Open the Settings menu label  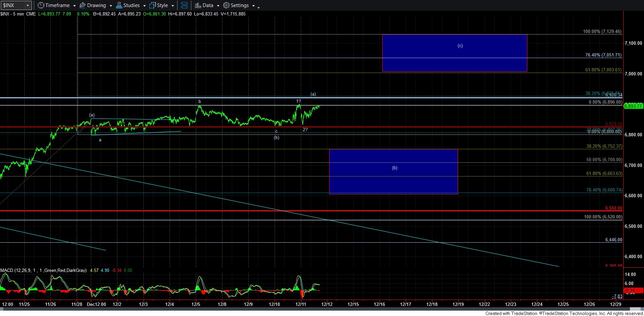240,5
